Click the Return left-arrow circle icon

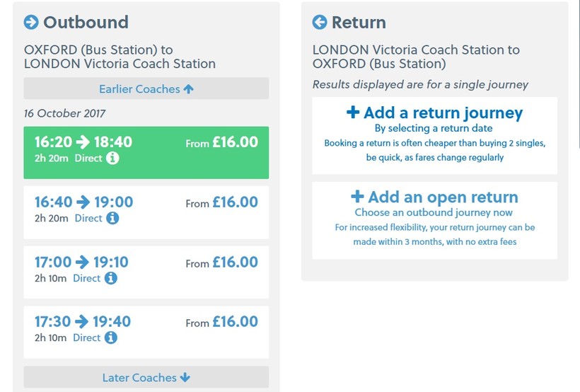[320, 23]
